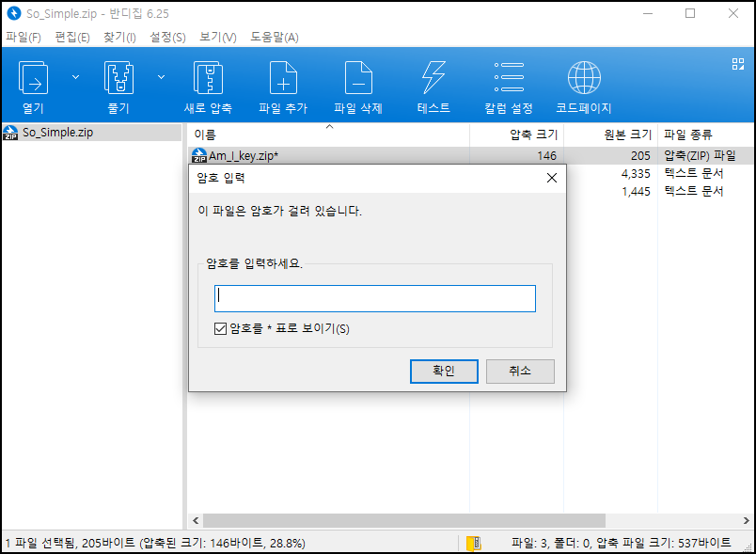
Task: Open the 보기(V) menu
Action: (x=218, y=37)
